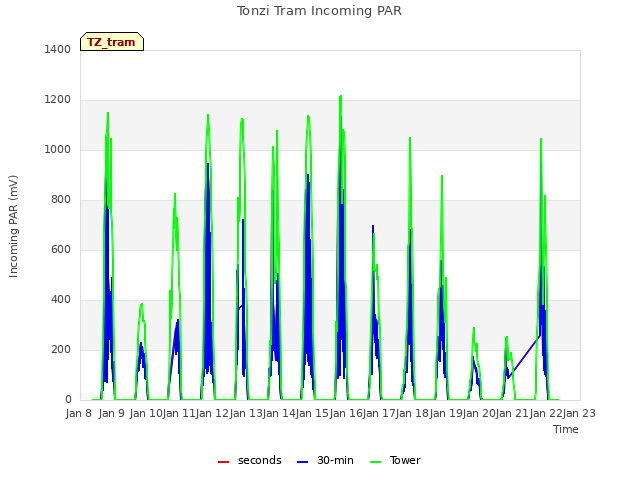640x480 pixels.
Task: Toggle the 30-min legend entry
Action: (325, 460)
